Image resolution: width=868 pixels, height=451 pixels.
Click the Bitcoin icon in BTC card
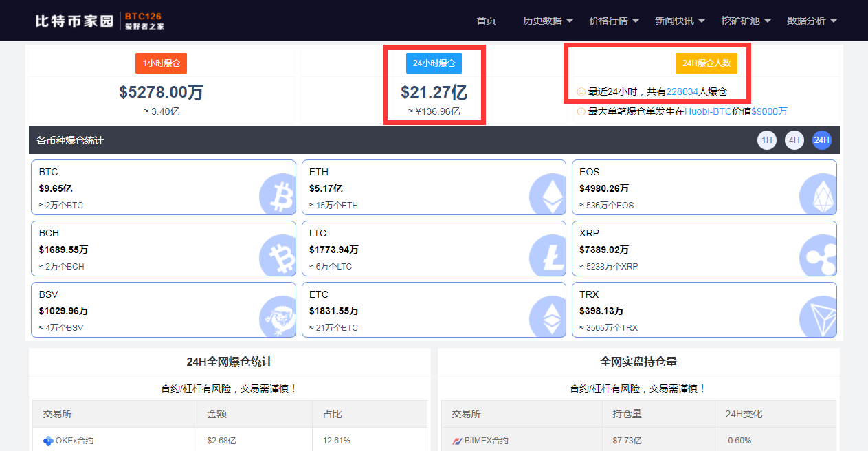coord(278,194)
